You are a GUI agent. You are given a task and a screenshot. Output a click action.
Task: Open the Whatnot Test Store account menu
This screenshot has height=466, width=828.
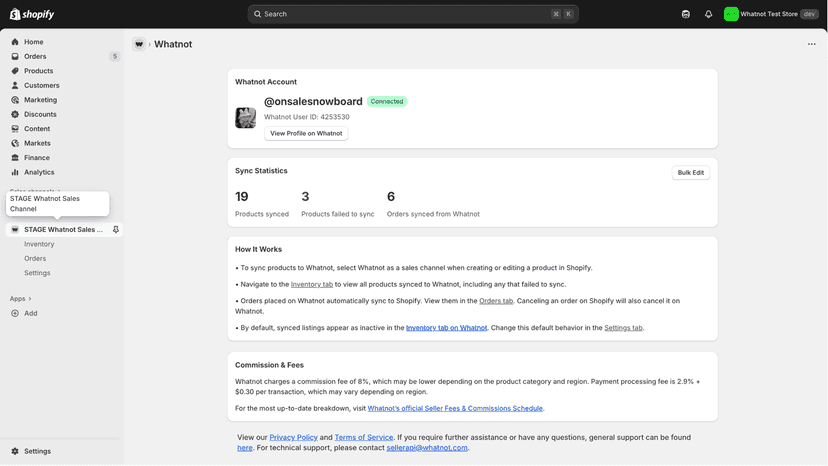coord(771,14)
